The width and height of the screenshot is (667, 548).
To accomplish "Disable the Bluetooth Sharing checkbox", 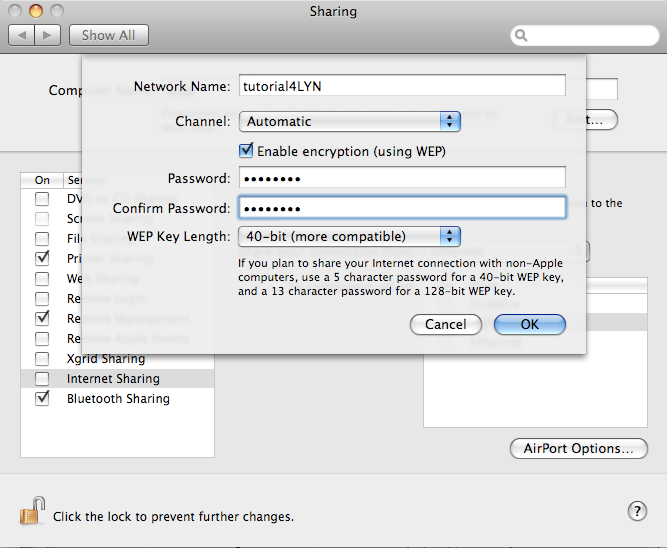I will click(x=42, y=399).
